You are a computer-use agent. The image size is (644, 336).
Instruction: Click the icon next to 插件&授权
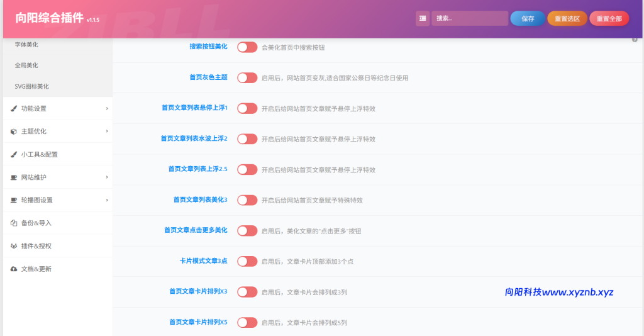pos(14,246)
